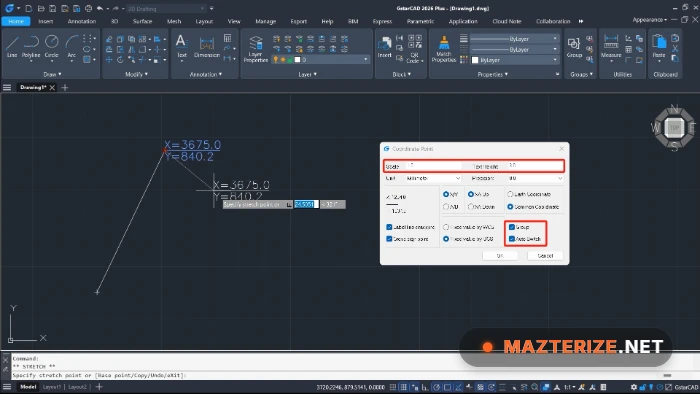The image size is (700, 394).
Task: Close the Drawing1 document tab
Action: 52,87
